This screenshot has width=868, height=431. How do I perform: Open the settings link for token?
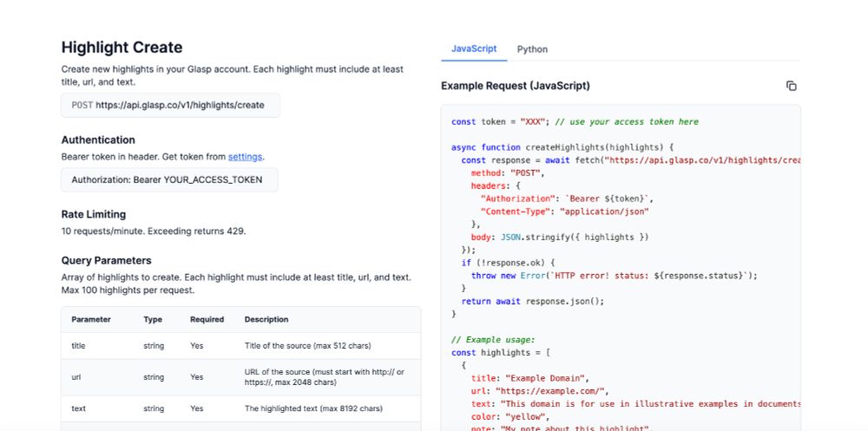tap(246, 157)
